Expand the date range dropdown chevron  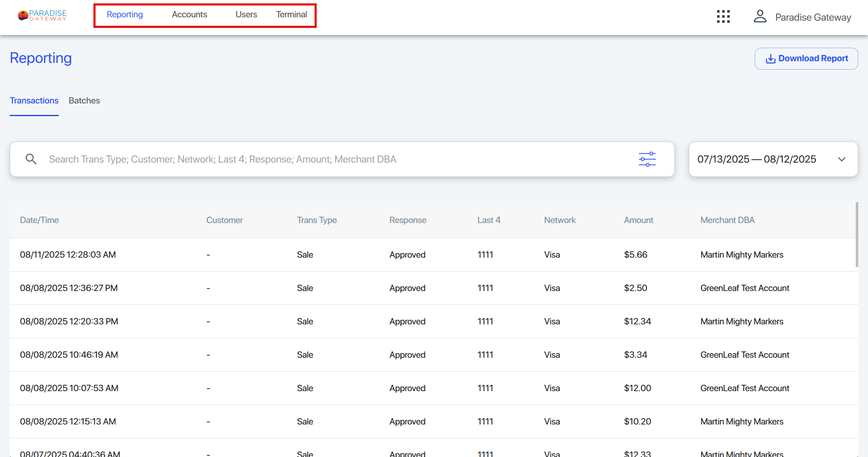coord(841,159)
